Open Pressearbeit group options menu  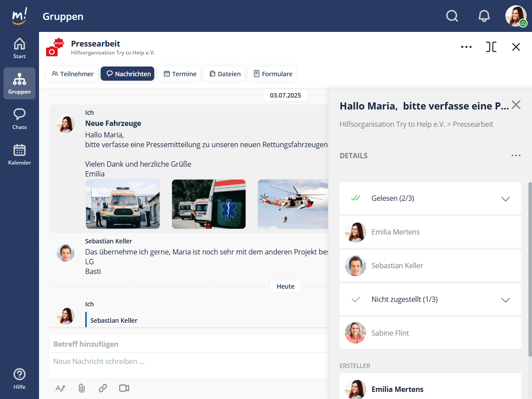point(466,47)
